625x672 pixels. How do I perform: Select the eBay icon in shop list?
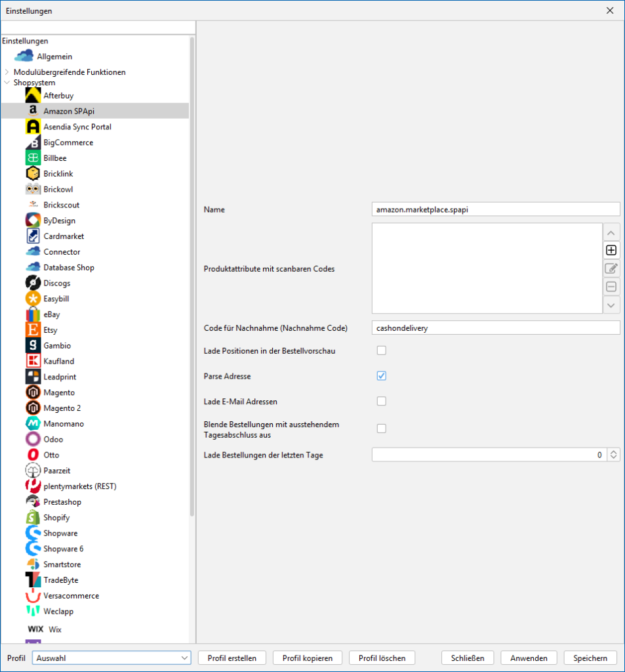tap(33, 314)
